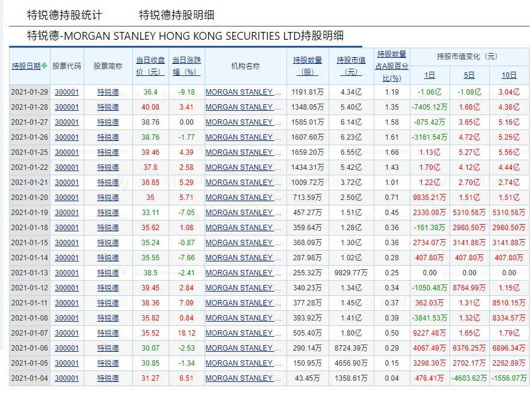This screenshot has width=532, height=394.
Task: Open stock code 300001 in 2021-01-05 row
Action: tap(67, 363)
